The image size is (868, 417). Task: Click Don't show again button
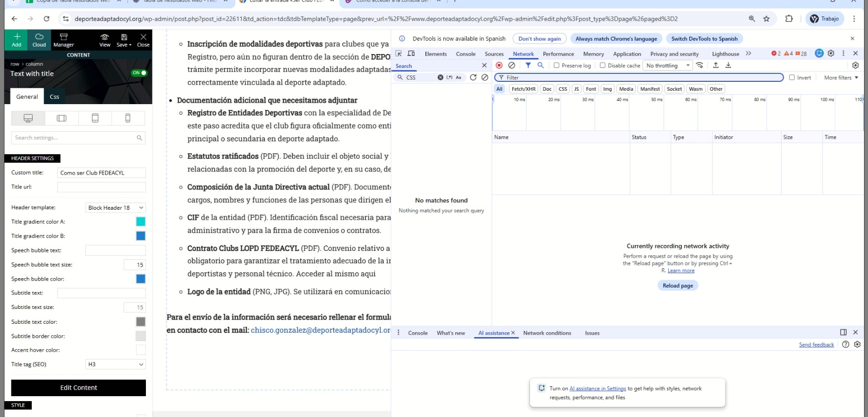coord(539,39)
